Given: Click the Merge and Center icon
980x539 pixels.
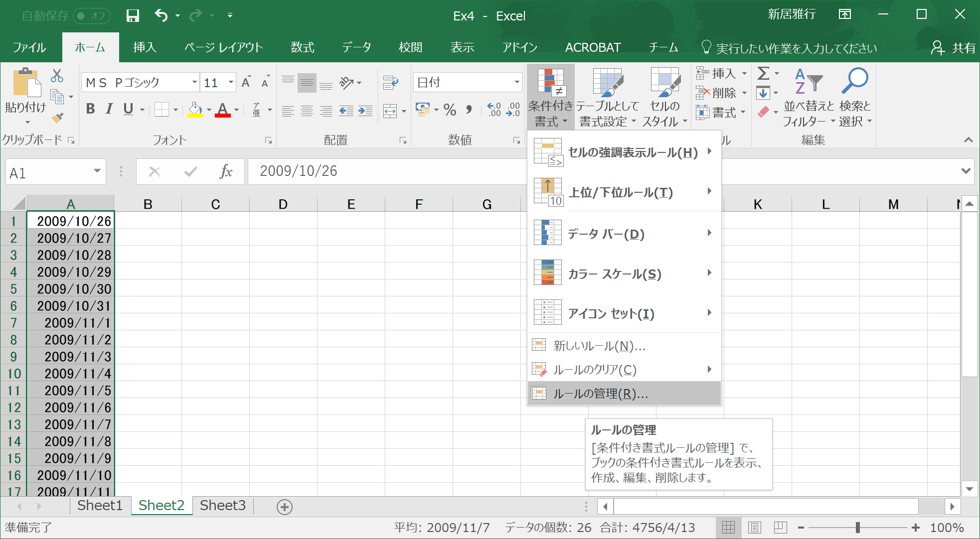Looking at the screenshot, I should click(390, 111).
